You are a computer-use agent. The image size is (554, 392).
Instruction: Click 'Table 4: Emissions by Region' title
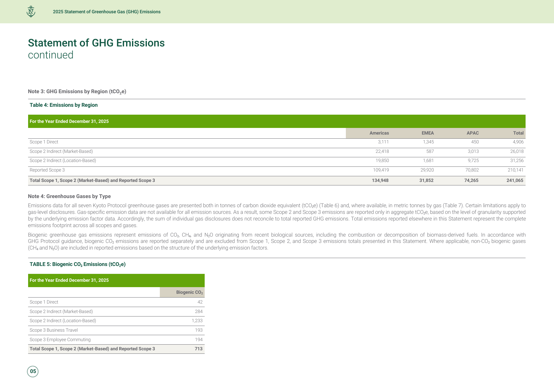click(63, 105)
